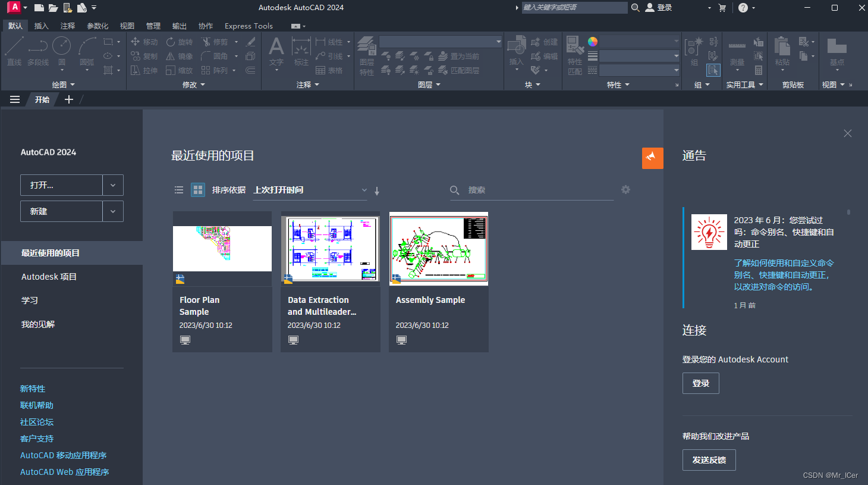Screen dimensions: 868x485
Task: Click the Table (表格) tool
Action: coord(329,70)
